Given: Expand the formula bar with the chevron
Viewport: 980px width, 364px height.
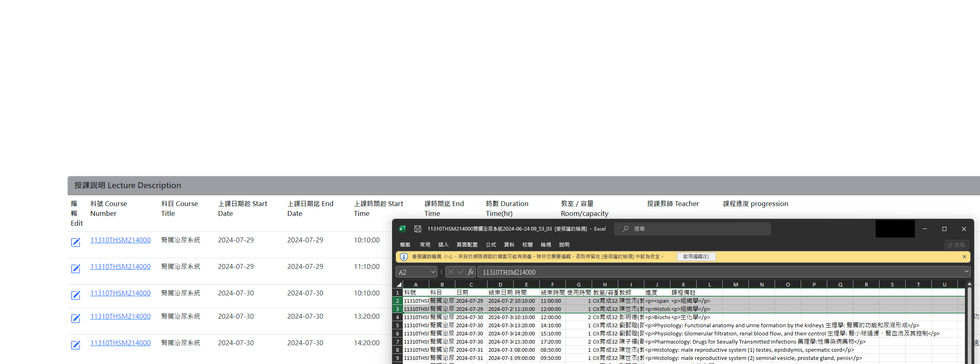Looking at the screenshot, I should pos(966,271).
